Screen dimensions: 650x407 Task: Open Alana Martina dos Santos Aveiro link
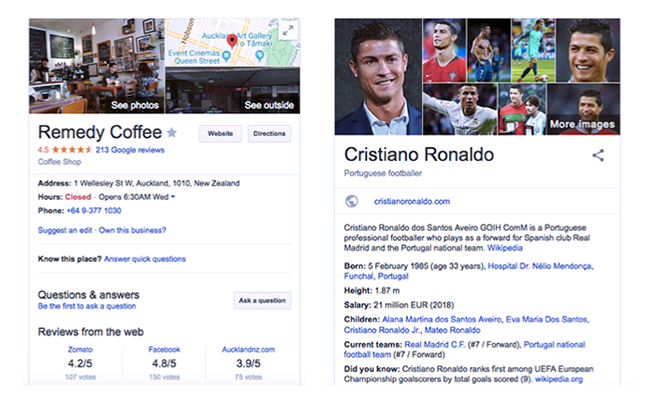pos(441,320)
